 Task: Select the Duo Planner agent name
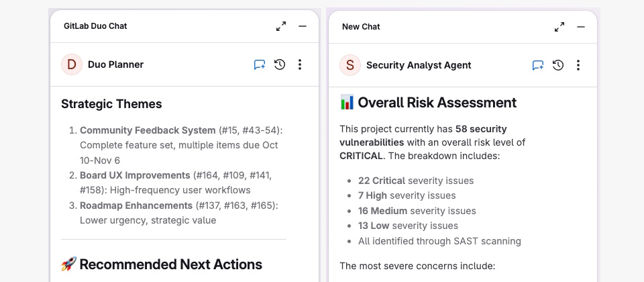click(x=115, y=65)
